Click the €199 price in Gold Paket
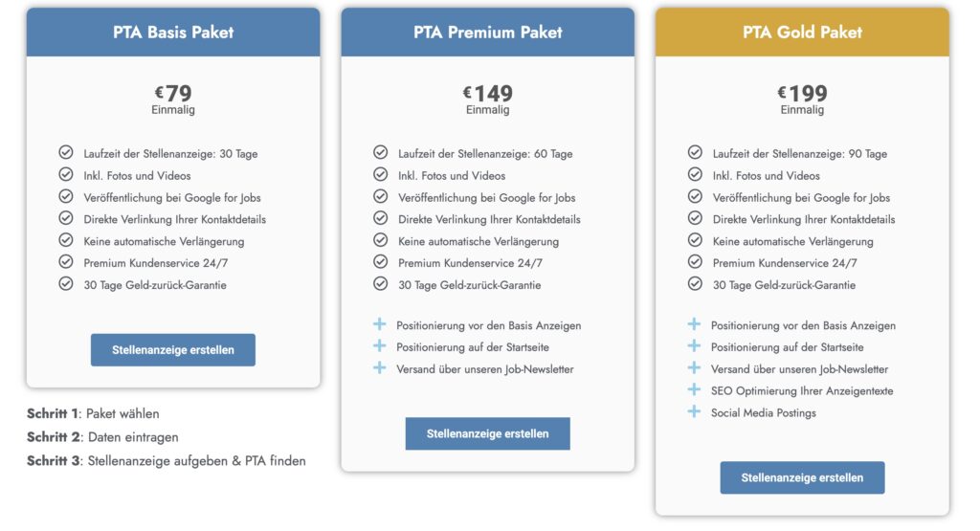The width and height of the screenshot is (980, 531). tap(802, 94)
